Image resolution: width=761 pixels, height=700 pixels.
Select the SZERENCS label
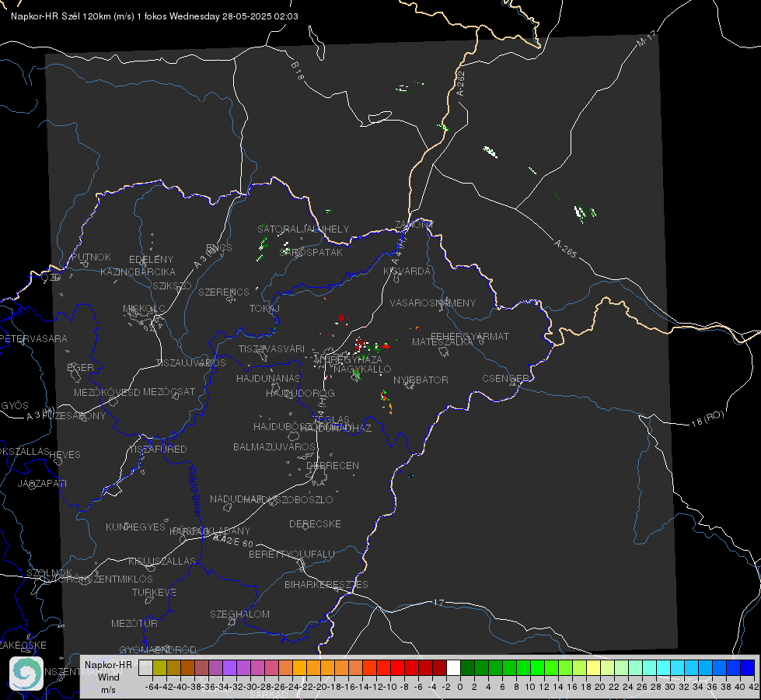(224, 292)
